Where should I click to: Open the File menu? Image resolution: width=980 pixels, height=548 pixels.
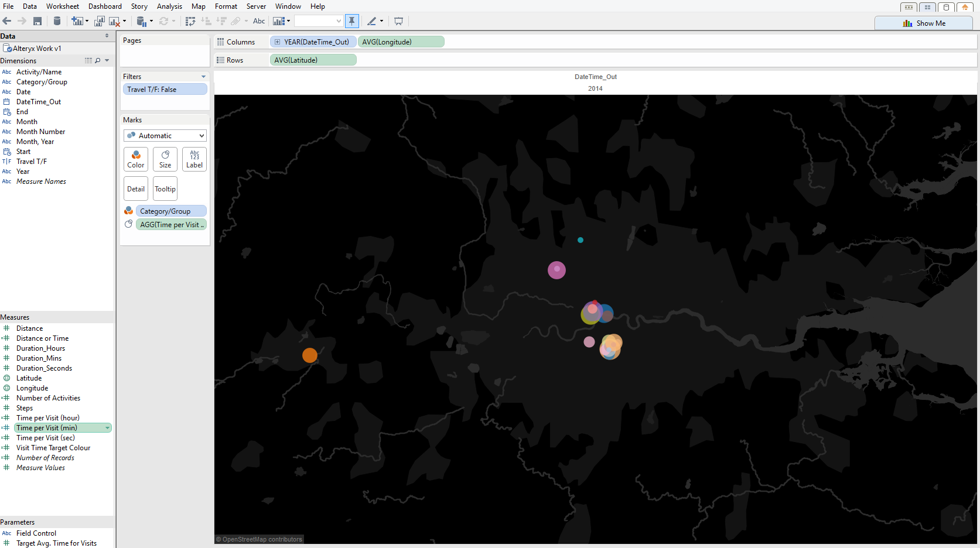8,6
